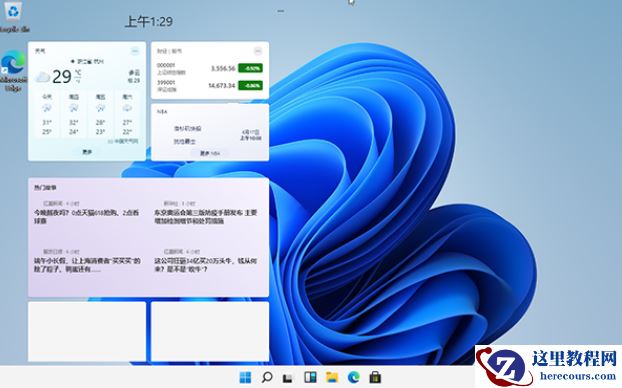Image resolution: width=622 pixels, height=388 pixels.
Task: Click the large 29 temperature reading
Action: click(62, 77)
